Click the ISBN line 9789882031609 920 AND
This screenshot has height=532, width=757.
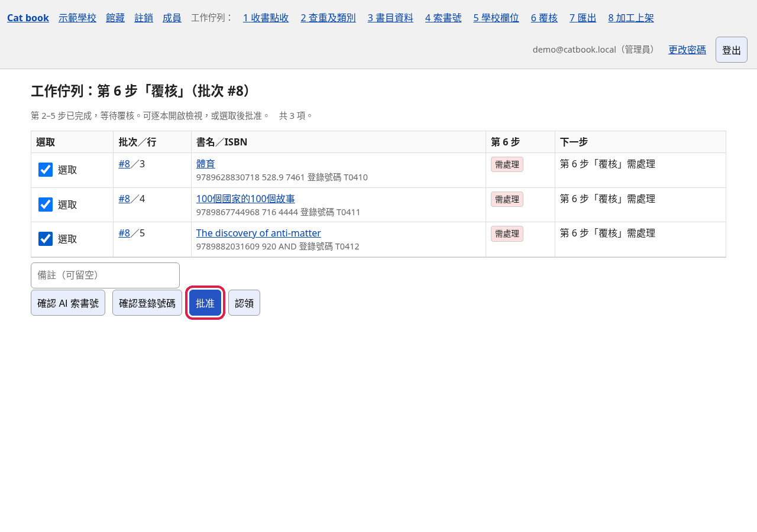(278, 246)
